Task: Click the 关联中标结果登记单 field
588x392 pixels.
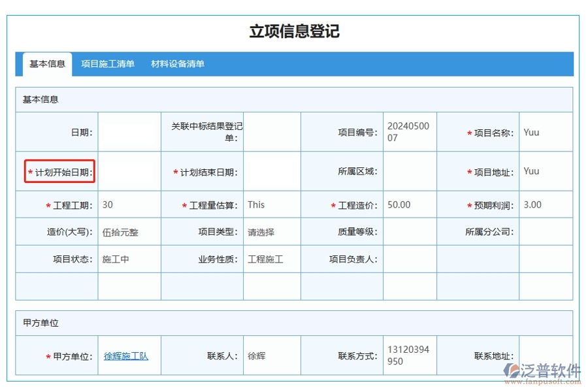Action: 271,131
